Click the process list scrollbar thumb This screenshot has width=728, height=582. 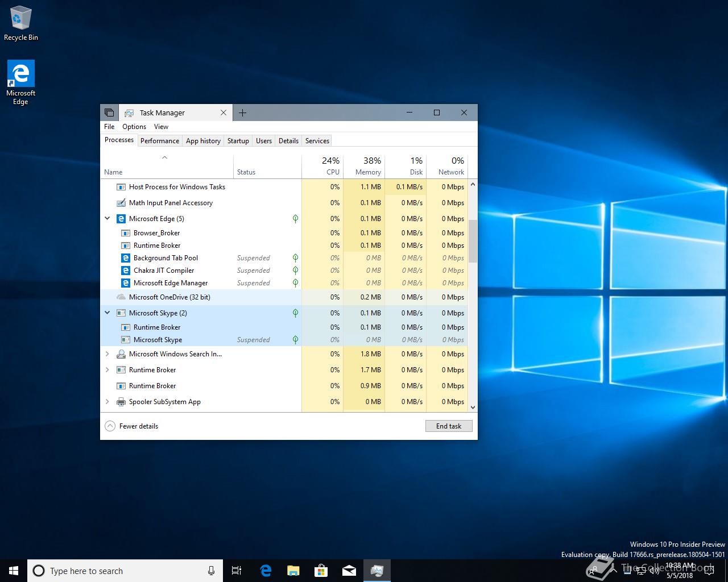pyautogui.click(x=473, y=242)
